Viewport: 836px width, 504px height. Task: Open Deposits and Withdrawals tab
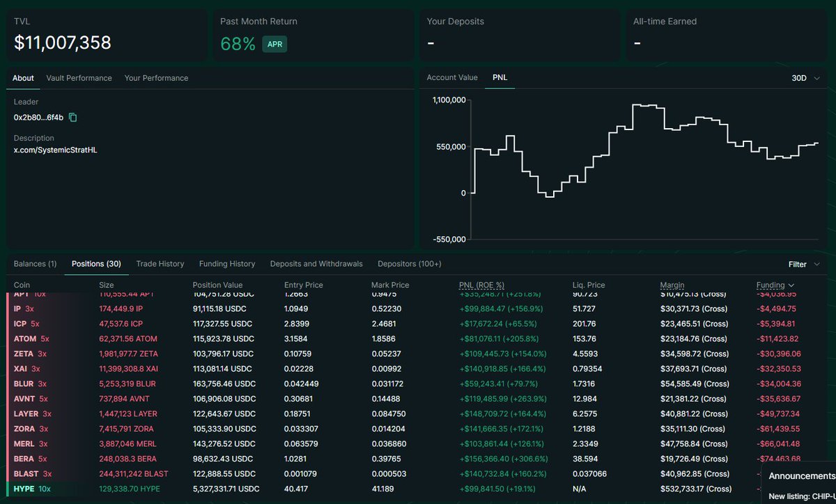(x=316, y=264)
